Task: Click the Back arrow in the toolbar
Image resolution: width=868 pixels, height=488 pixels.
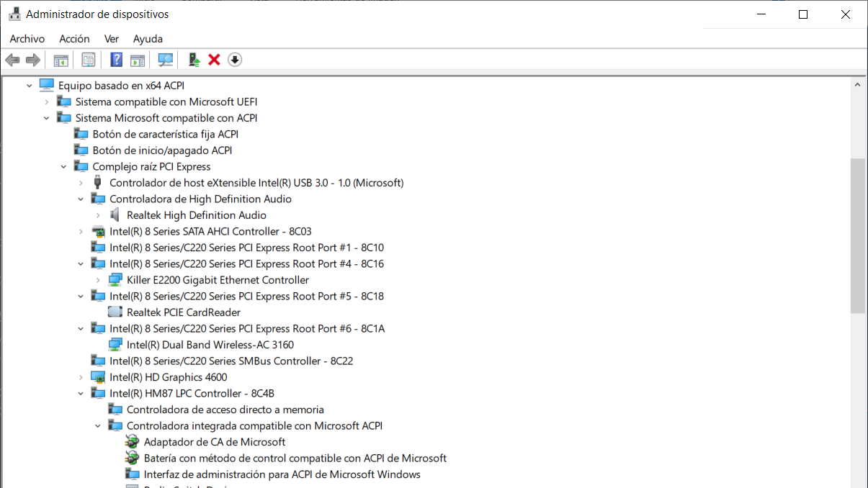Action: tap(12, 60)
